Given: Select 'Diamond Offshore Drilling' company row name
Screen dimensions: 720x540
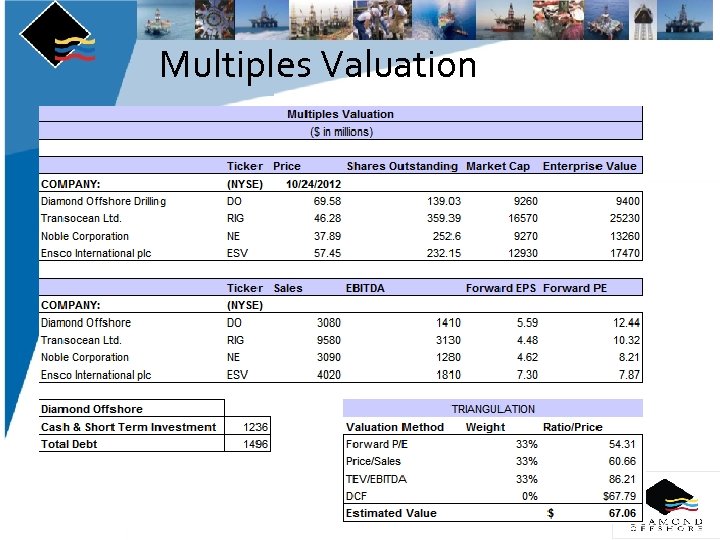Looking at the screenshot, I should pyautogui.click(x=103, y=202).
